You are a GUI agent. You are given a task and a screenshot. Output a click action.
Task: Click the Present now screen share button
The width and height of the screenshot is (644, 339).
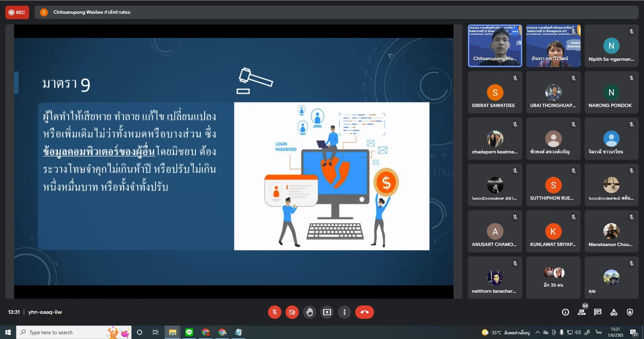327,312
